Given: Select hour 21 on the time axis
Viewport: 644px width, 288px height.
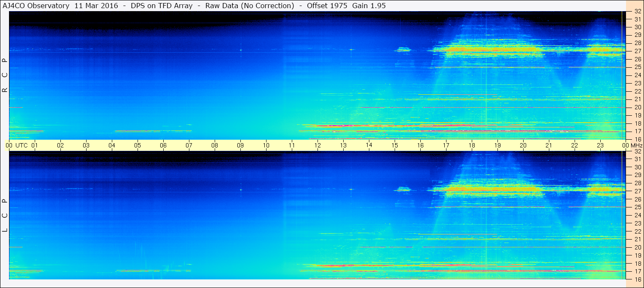Looking at the screenshot, I should point(549,145).
